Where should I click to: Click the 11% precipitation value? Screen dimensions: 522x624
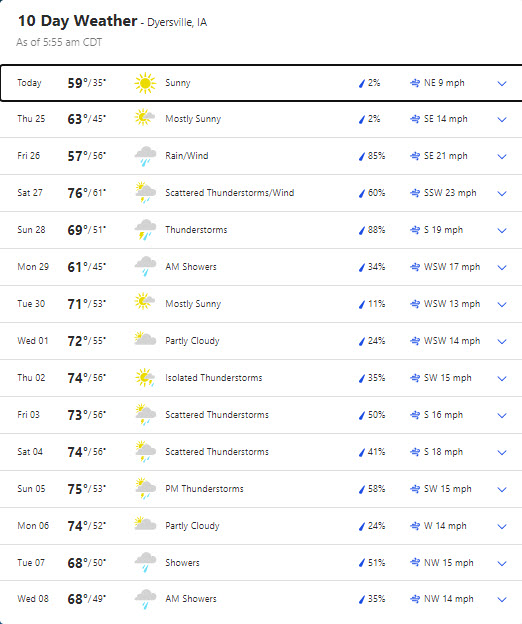[376, 304]
